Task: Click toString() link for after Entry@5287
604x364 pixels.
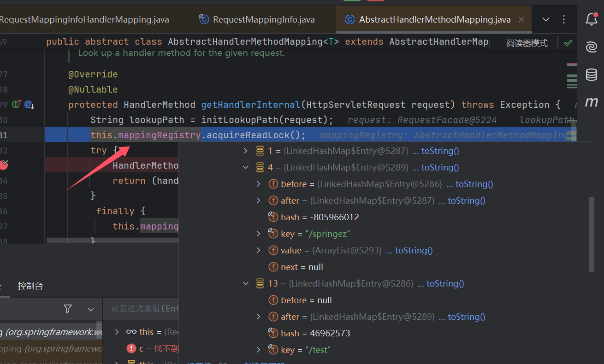Action: (x=467, y=200)
